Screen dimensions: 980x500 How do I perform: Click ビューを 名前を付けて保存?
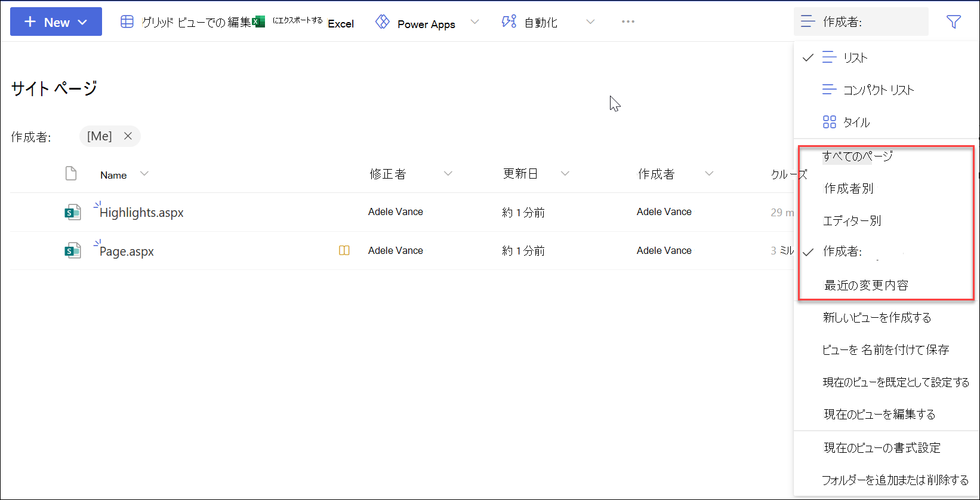[886, 349]
